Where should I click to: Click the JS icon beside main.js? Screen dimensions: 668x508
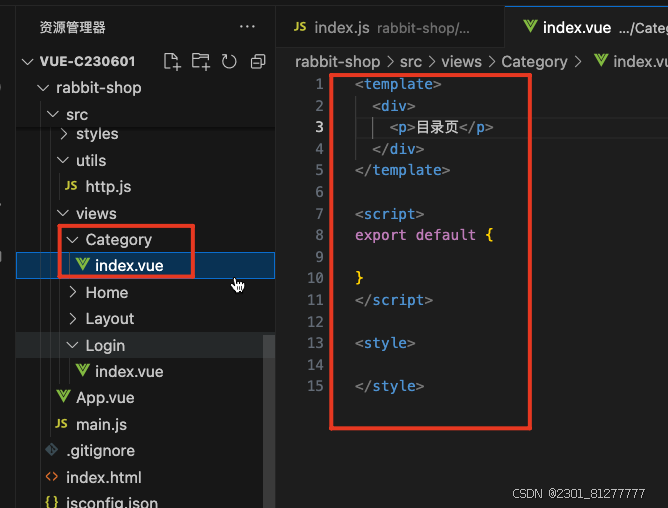[61, 424]
